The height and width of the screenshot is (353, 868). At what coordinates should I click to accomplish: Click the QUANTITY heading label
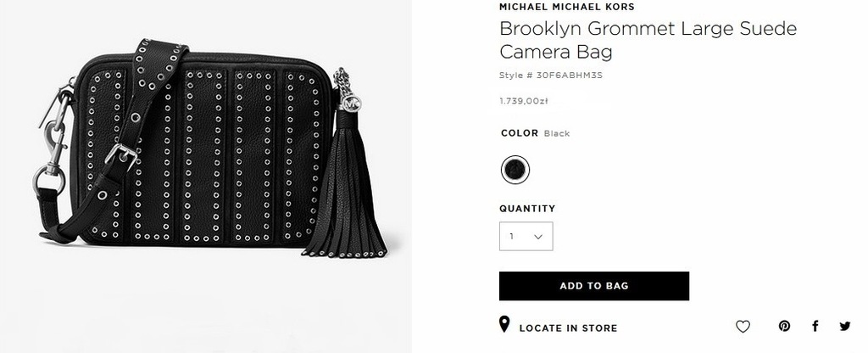click(527, 209)
